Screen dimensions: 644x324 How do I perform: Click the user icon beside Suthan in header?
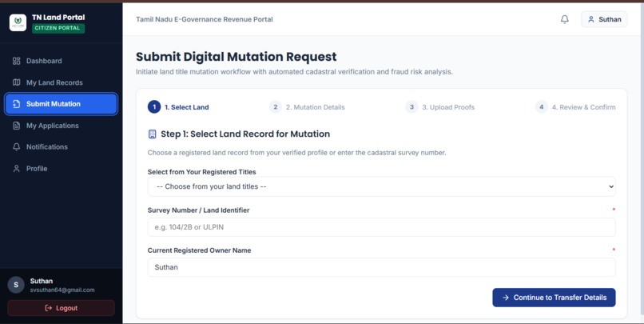pos(591,19)
